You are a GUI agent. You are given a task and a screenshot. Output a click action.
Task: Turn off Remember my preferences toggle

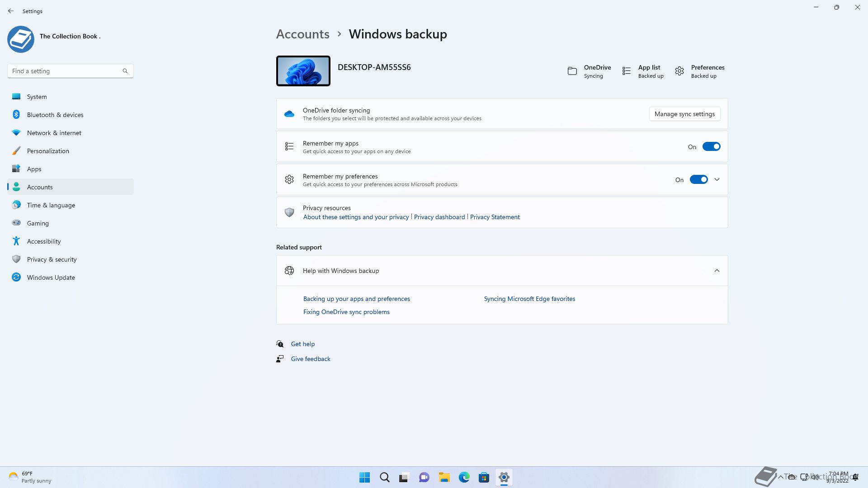(698, 179)
